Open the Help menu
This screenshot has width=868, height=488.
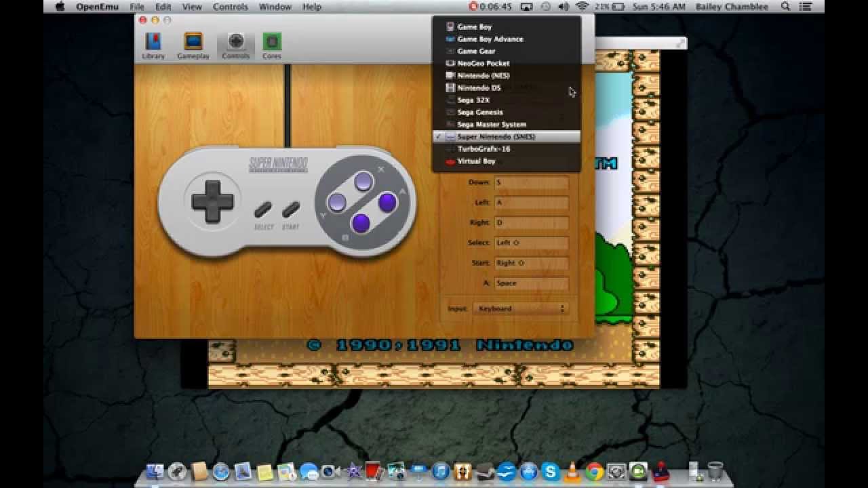click(312, 7)
